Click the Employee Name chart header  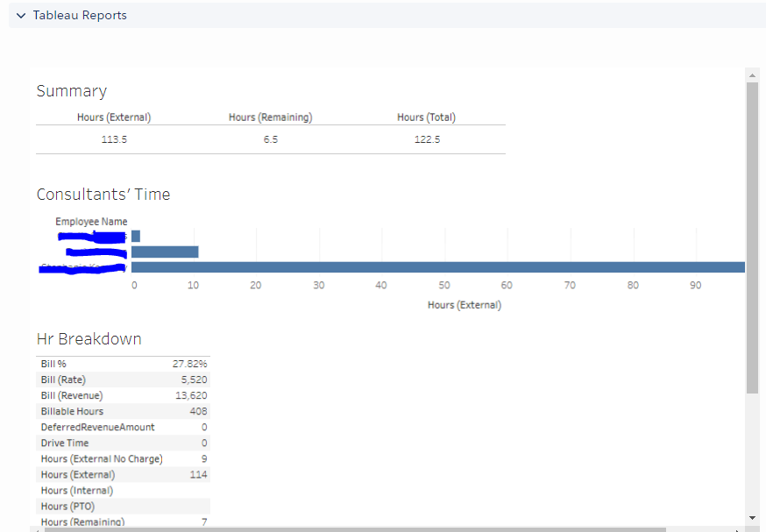tap(91, 222)
